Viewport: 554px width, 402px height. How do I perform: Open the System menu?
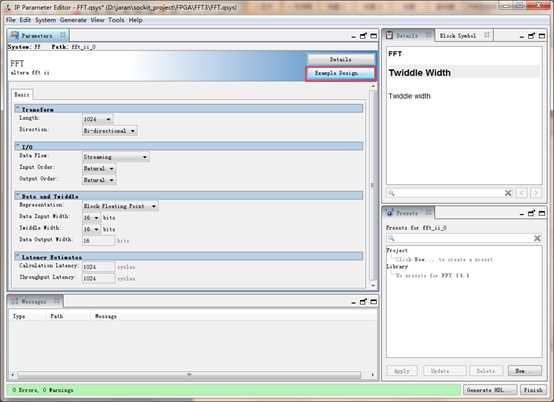pyautogui.click(x=45, y=20)
